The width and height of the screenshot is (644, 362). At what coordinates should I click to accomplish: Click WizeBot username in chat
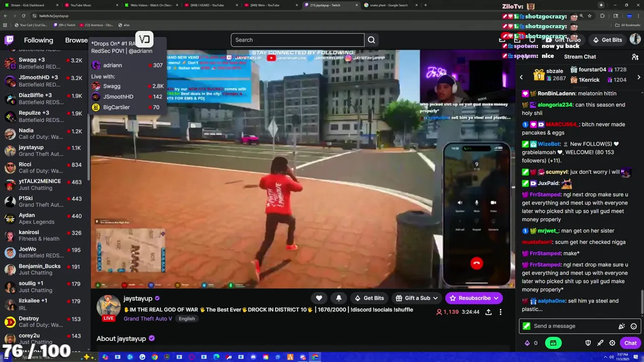coord(549,144)
